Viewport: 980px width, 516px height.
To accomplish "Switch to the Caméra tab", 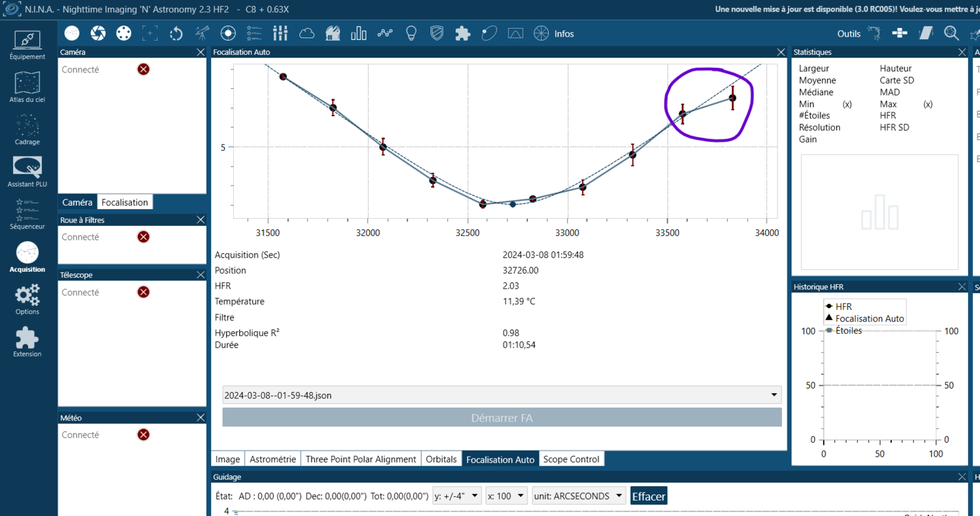I will click(x=77, y=202).
